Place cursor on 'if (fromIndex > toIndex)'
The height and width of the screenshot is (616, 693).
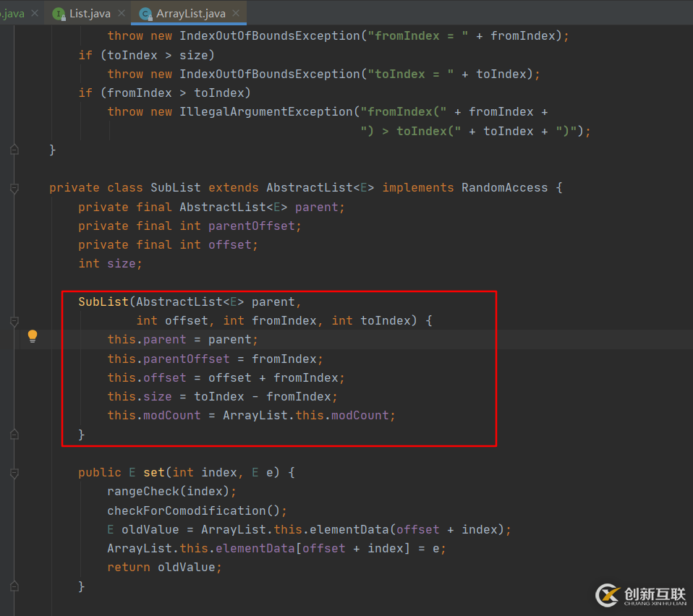(x=165, y=93)
